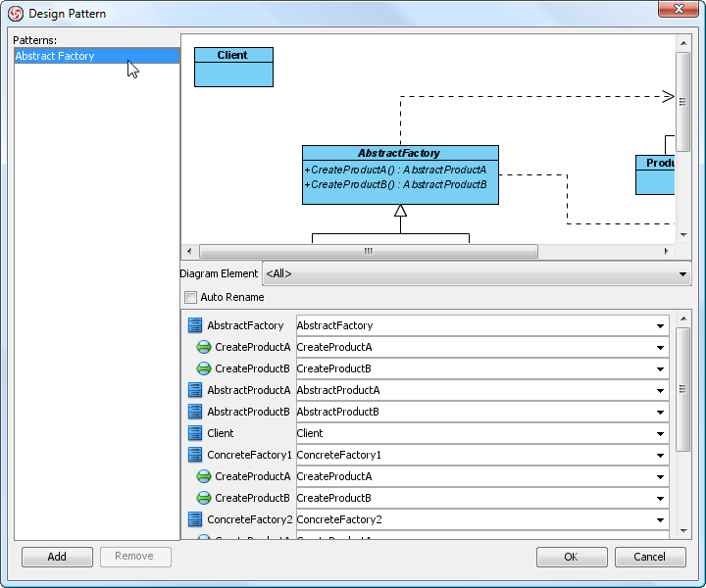Image resolution: width=706 pixels, height=588 pixels.
Task: Click the +CreateProductB() operation in the diagram
Action: tap(396, 185)
